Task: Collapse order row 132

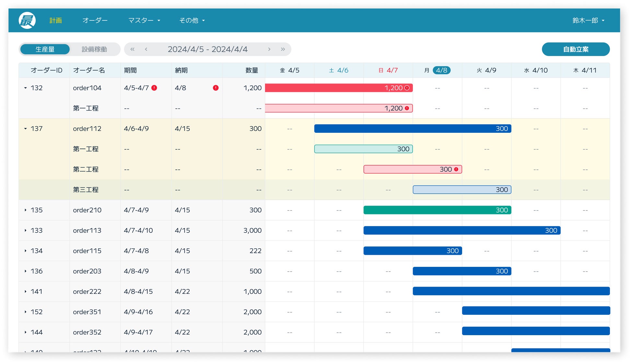Action: coord(26,88)
